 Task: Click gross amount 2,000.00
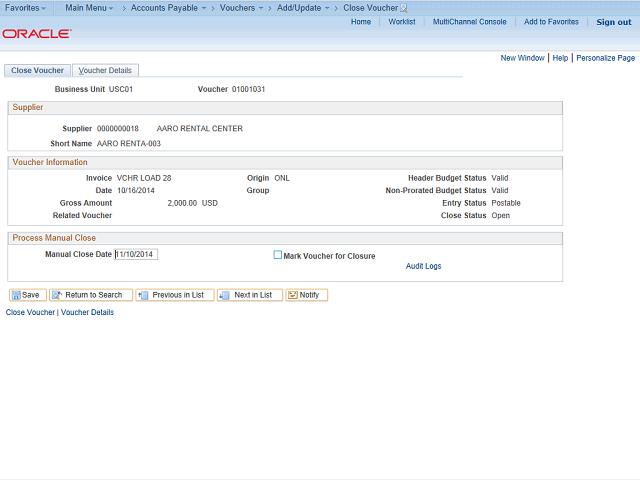(x=182, y=203)
